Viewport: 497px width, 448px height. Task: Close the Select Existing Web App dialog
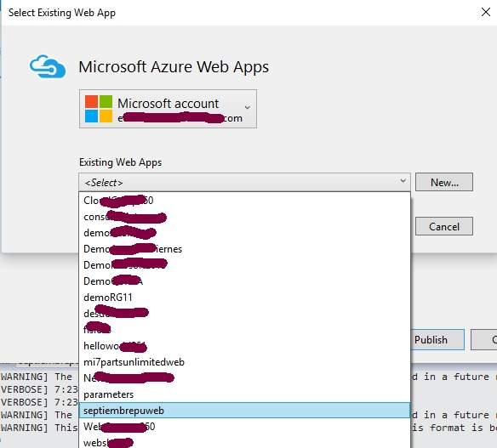486,13
